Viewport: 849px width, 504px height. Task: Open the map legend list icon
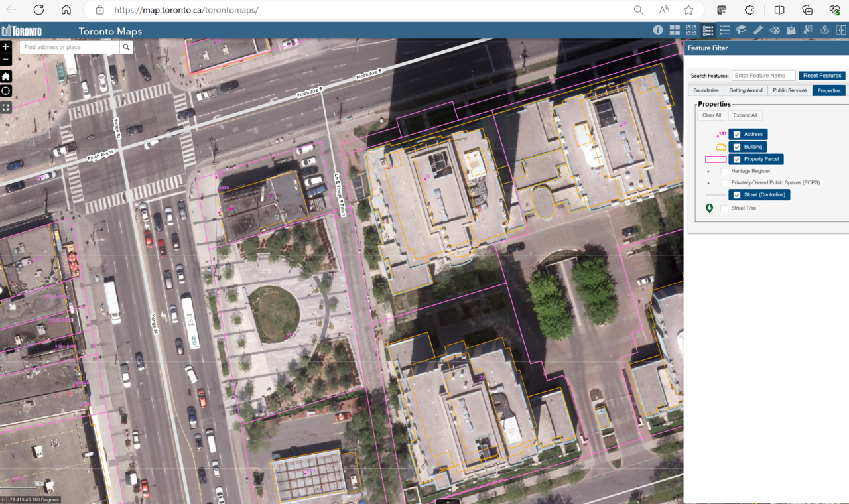724,30
